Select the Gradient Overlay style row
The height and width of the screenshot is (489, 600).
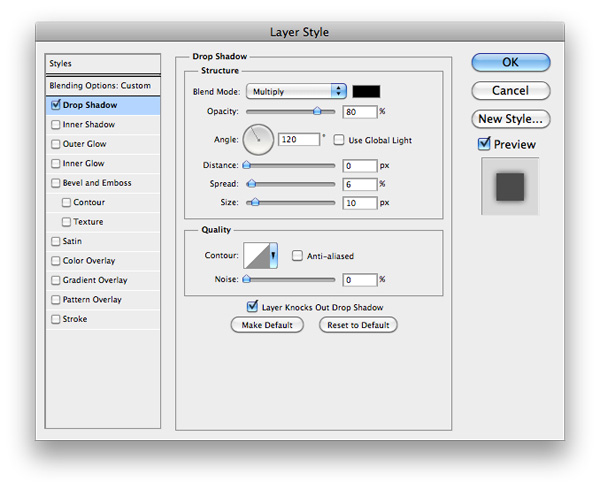point(103,280)
